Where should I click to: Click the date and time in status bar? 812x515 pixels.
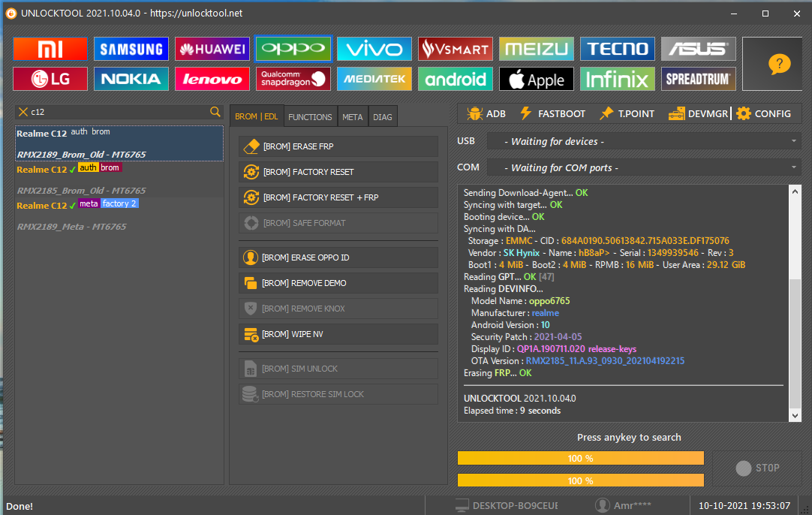click(x=744, y=506)
